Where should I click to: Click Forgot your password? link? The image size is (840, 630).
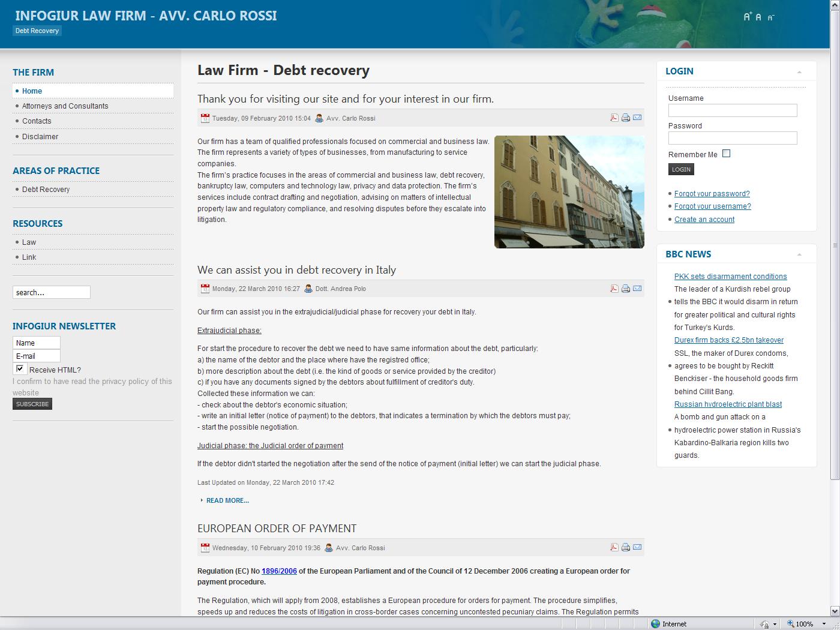[712, 194]
